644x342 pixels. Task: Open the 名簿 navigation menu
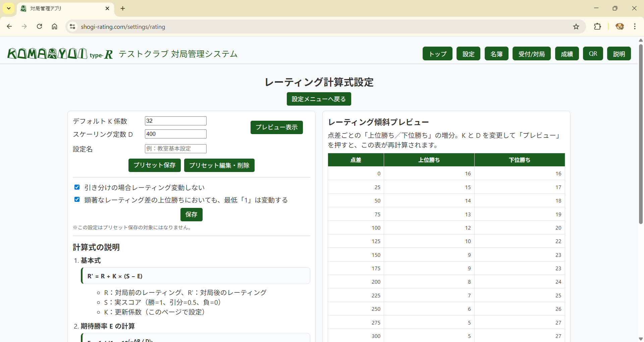496,54
